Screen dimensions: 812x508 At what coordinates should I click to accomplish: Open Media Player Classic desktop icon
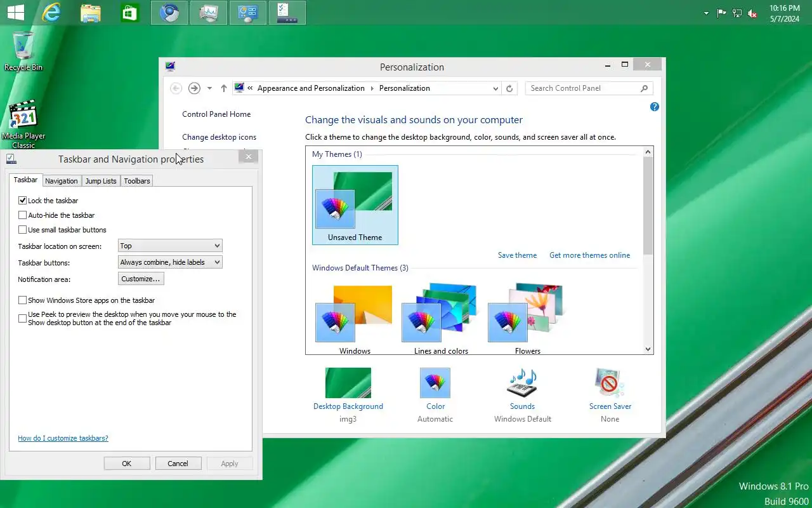[x=23, y=124]
